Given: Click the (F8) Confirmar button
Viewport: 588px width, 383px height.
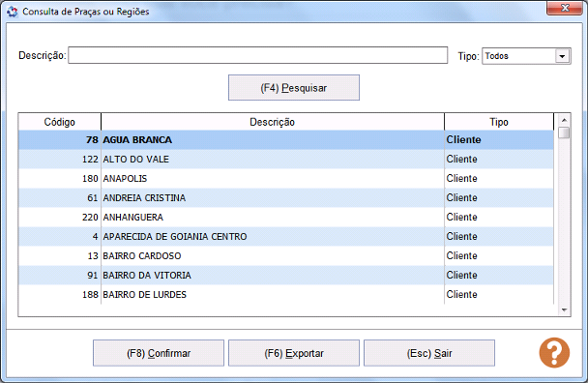Looking at the screenshot, I should tap(159, 353).
